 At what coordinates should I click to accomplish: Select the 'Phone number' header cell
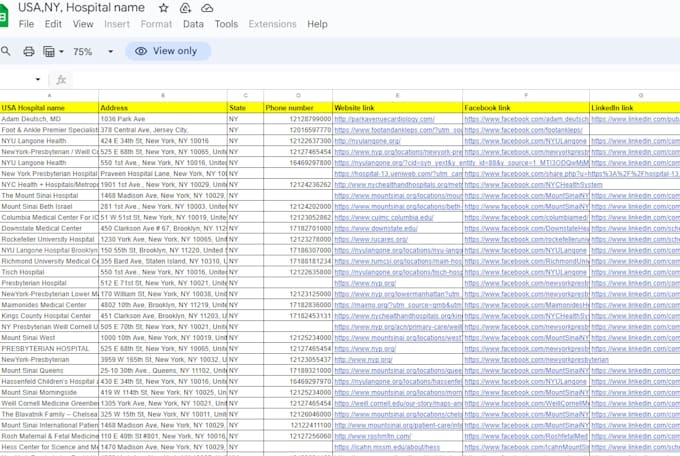[x=298, y=108]
